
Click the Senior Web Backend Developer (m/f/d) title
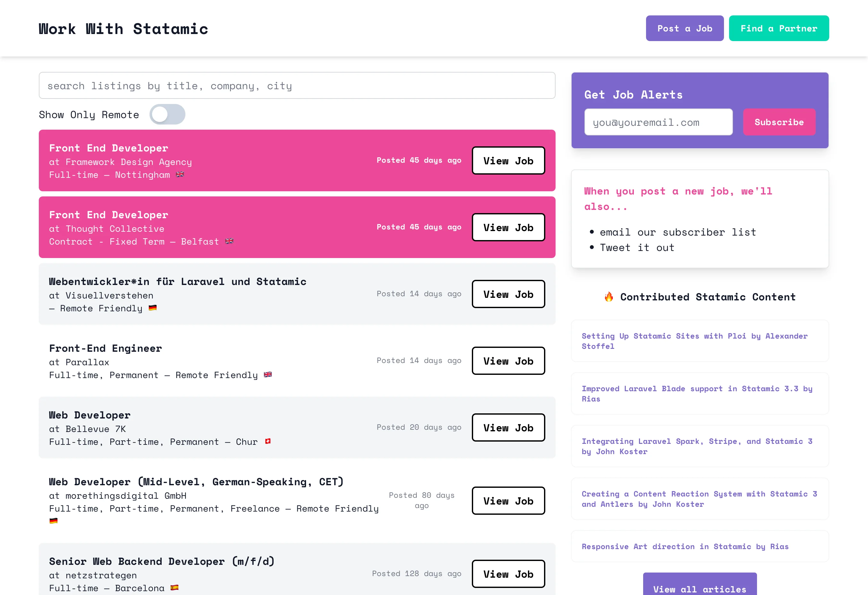[162, 561]
